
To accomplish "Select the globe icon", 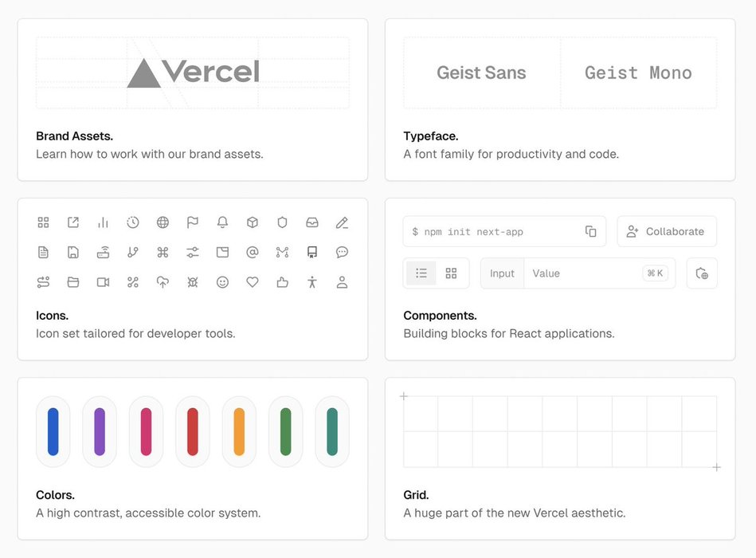I will tap(163, 222).
